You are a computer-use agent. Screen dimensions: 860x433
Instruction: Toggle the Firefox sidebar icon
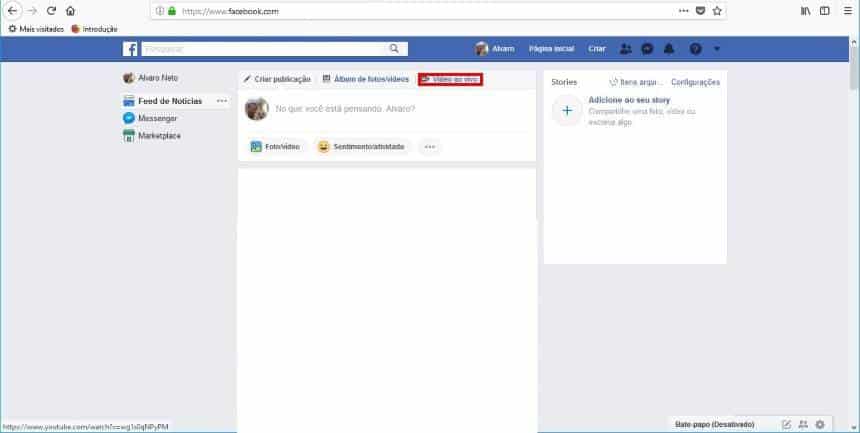pos(824,11)
